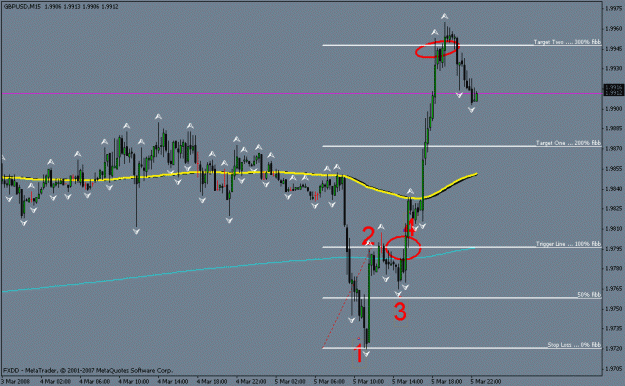
Task: Click the current price tag on price axis
Action: point(613,90)
